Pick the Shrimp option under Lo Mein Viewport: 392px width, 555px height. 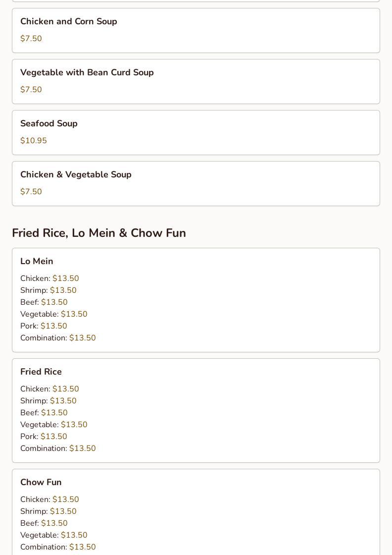pos(49,290)
